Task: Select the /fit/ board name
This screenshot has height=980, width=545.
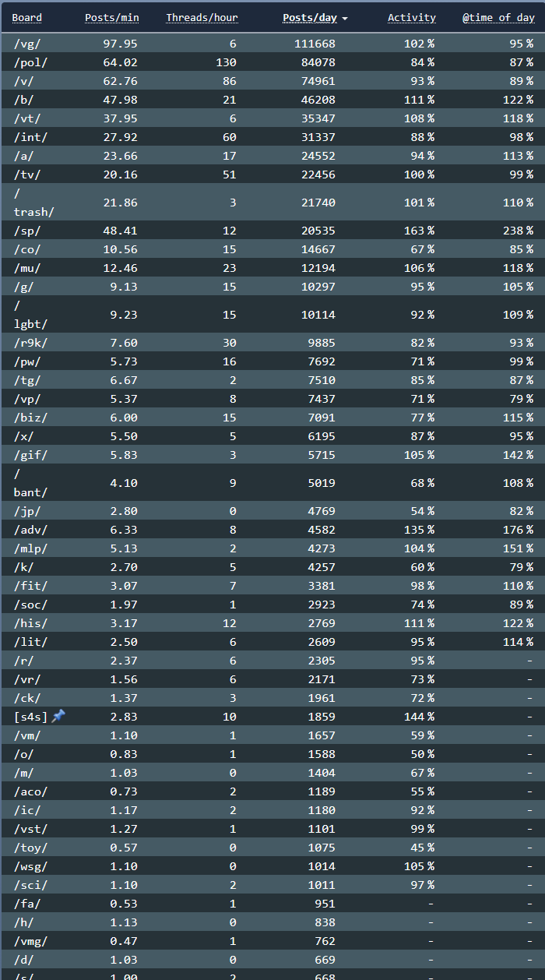Action: [30, 586]
